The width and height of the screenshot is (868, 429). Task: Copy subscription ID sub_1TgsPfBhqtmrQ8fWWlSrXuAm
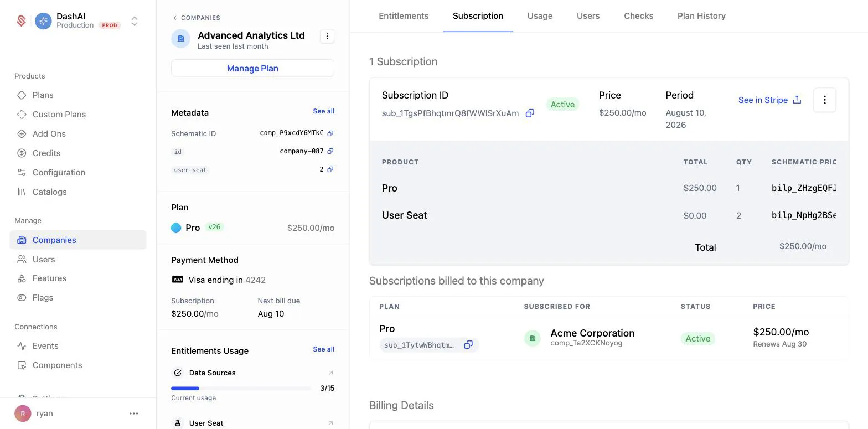pos(530,113)
